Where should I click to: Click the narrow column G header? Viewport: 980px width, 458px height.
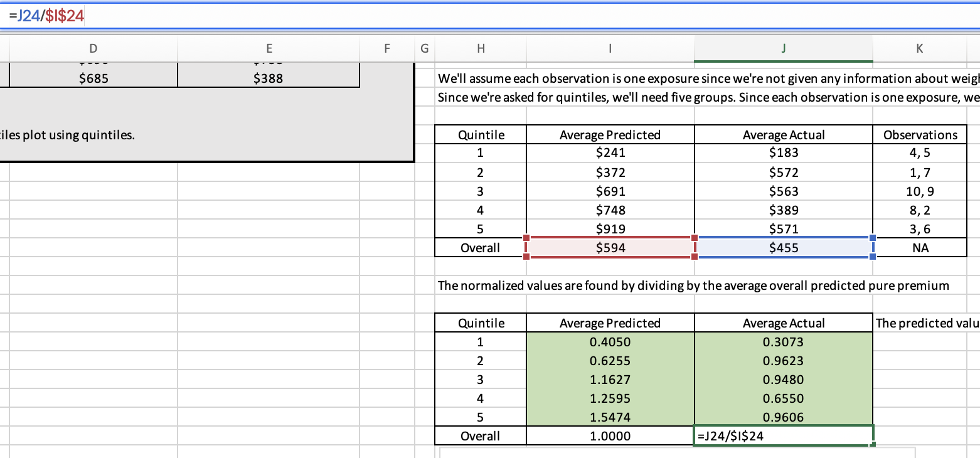tap(424, 48)
